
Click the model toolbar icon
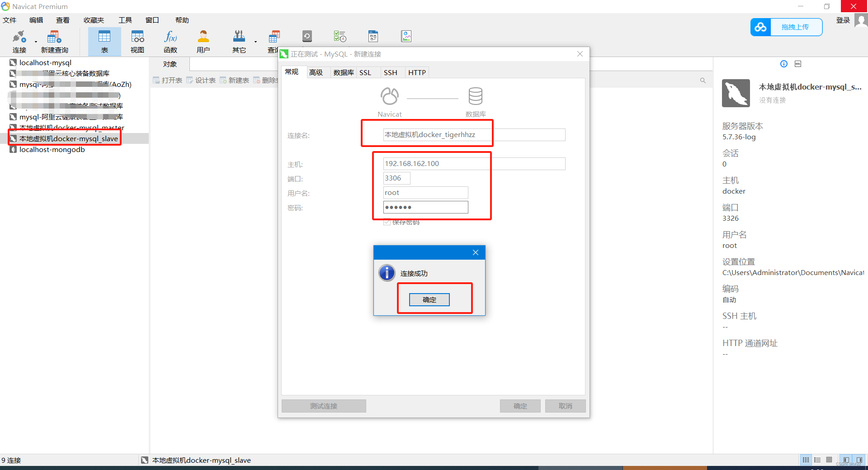pyautogui.click(x=373, y=36)
